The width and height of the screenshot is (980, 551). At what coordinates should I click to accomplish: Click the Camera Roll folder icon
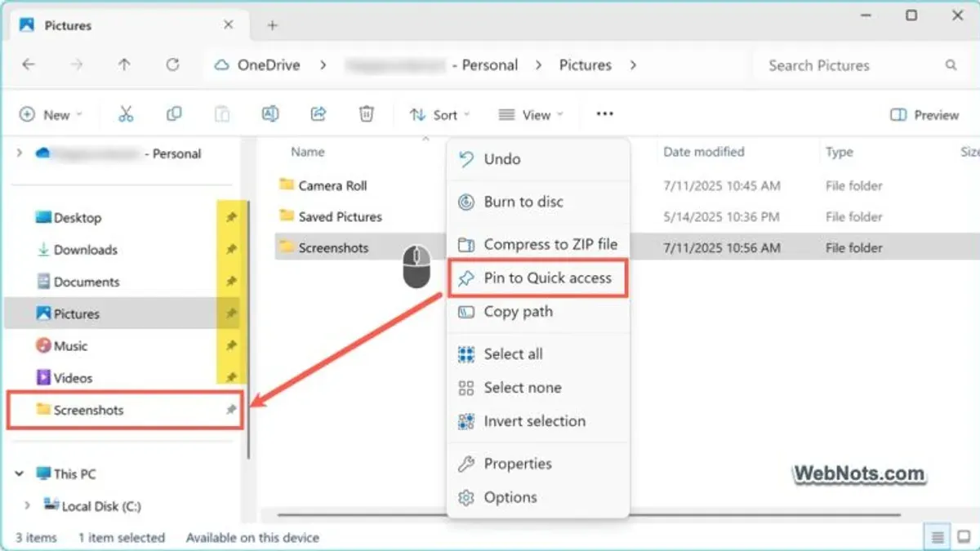tap(287, 184)
